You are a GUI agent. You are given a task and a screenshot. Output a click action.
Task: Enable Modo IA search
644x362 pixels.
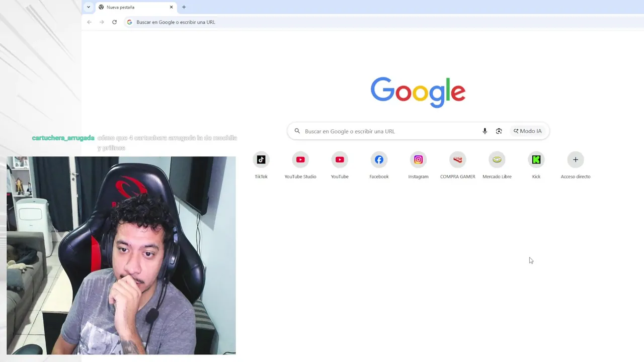click(x=528, y=131)
